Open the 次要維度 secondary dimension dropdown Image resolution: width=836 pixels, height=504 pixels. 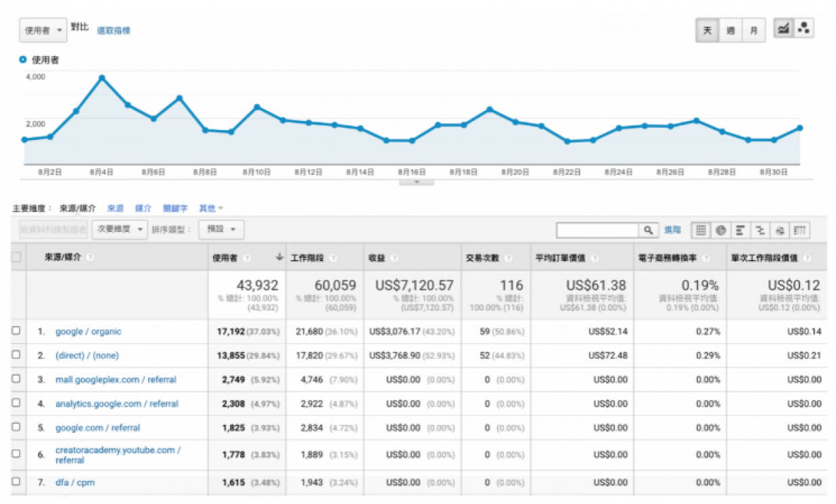click(120, 229)
